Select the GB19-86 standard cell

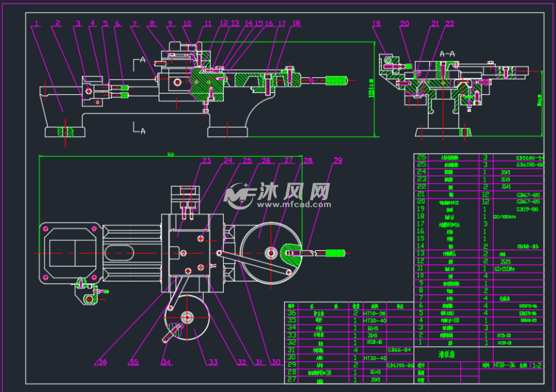tap(528, 210)
